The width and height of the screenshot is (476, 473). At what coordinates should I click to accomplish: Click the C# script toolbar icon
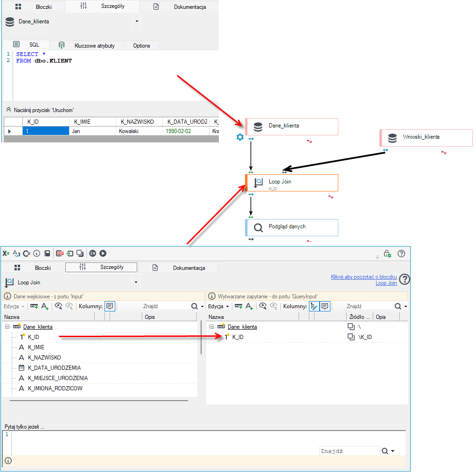click(27, 254)
